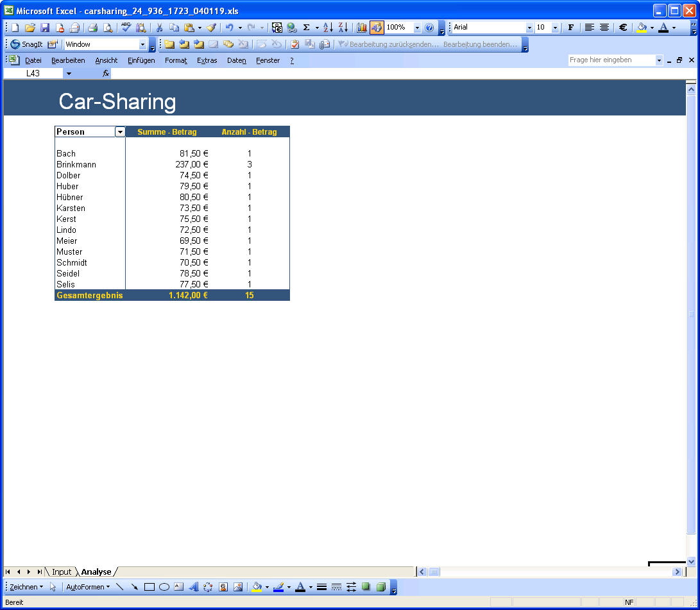Open the SnagIt Window profile dropdown

(x=142, y=44)
